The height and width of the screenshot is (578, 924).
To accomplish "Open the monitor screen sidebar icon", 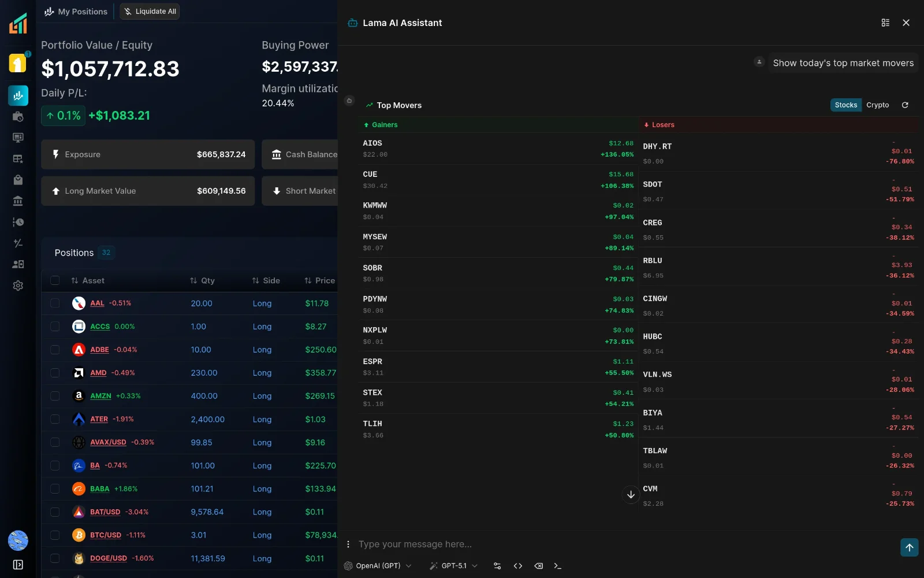I will pyautogui.click(x=18, y=138).
